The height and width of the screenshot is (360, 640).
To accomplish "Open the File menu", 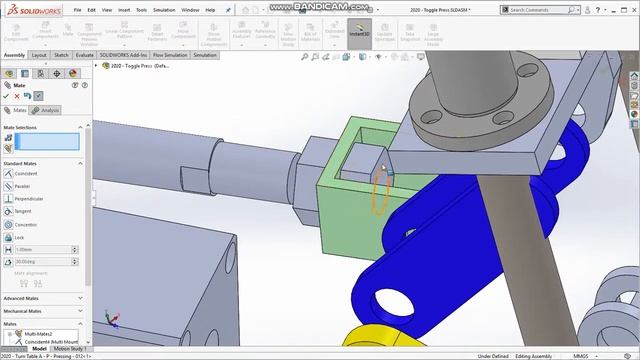I will click(78, 10).
